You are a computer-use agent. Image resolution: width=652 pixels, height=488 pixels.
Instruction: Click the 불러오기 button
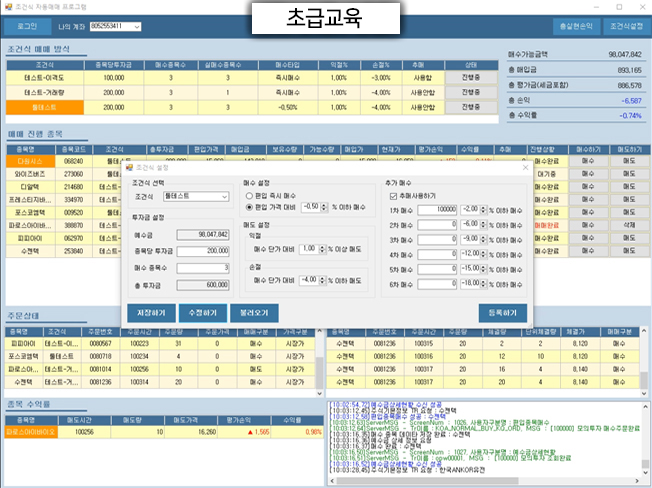pyautogui.click(x=254, y=313)
